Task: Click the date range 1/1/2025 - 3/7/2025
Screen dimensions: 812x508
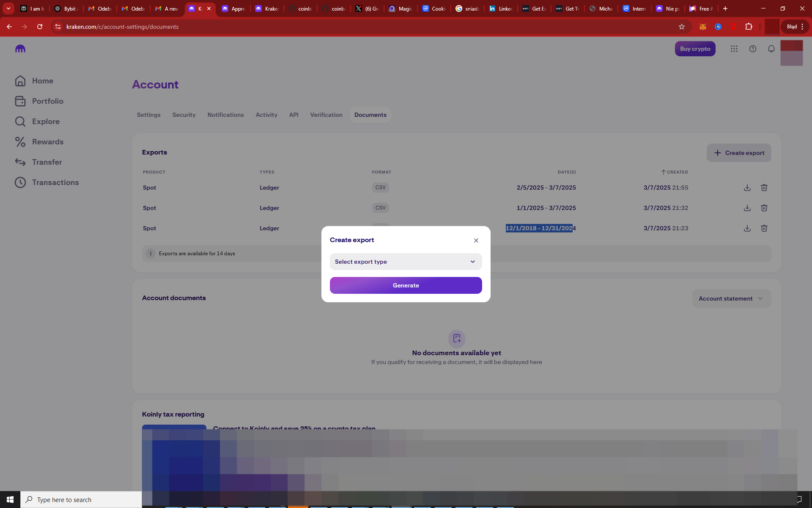Action: (x=546, y=208)
